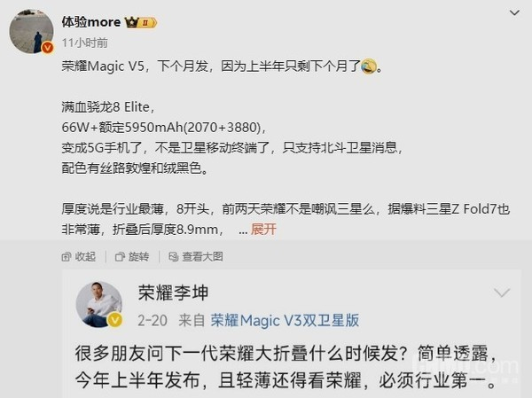Click the 2-20 post date
Viewport: 532px width, 398px height.
point(153,321)
